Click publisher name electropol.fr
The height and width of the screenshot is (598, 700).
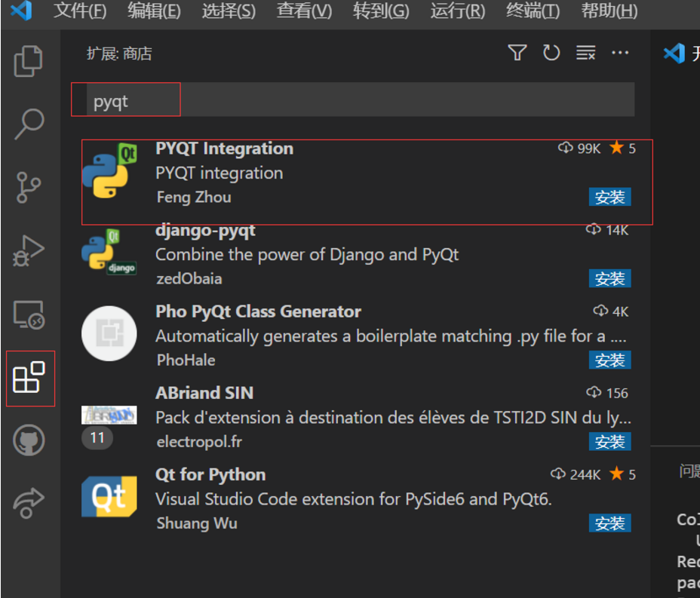tap(199, 442)
